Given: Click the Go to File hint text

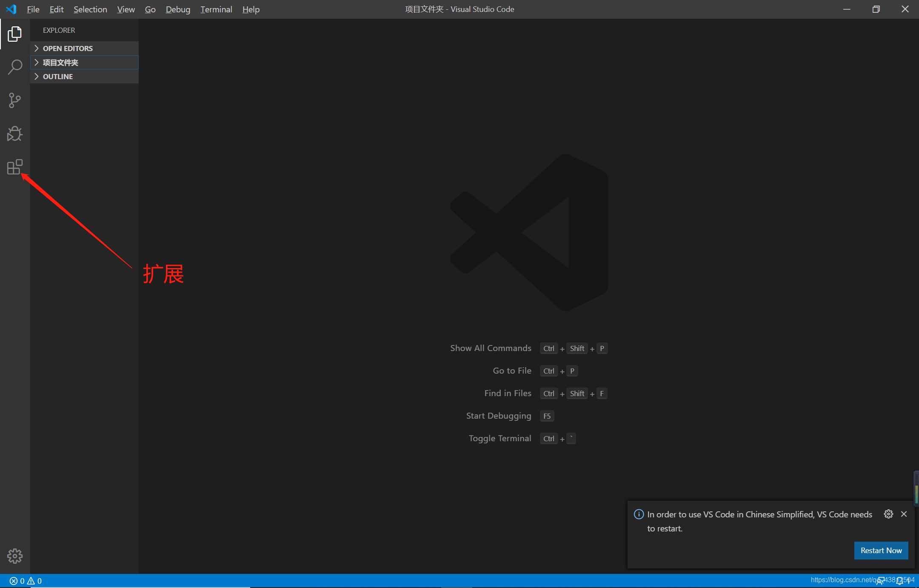Looking at the screenshot, I should pos(512,371).
